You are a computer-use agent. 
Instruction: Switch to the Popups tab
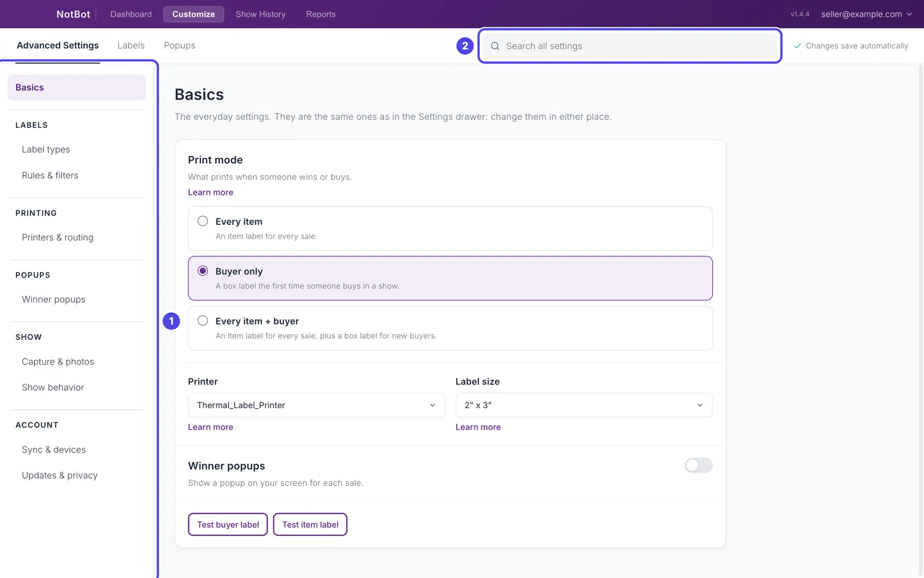[180, 45]
